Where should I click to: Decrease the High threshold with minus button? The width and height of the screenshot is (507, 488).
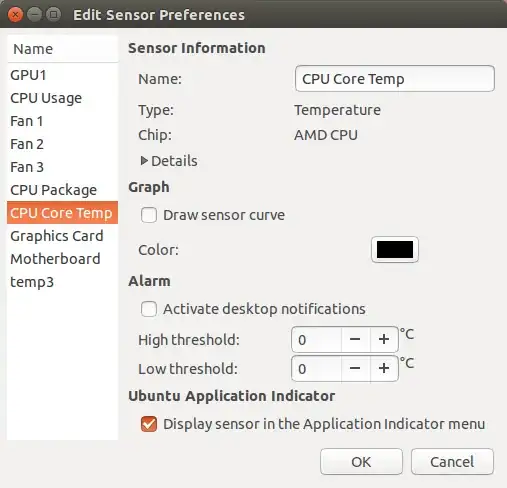(x=355, y=340)
